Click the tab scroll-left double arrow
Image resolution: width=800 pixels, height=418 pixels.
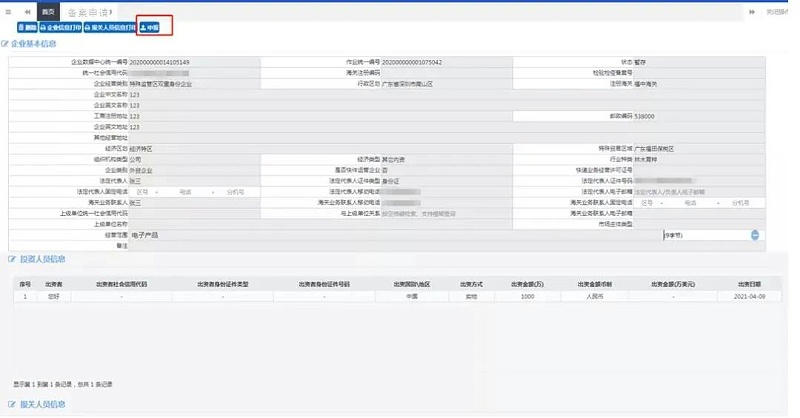click(x=28, y=12)
